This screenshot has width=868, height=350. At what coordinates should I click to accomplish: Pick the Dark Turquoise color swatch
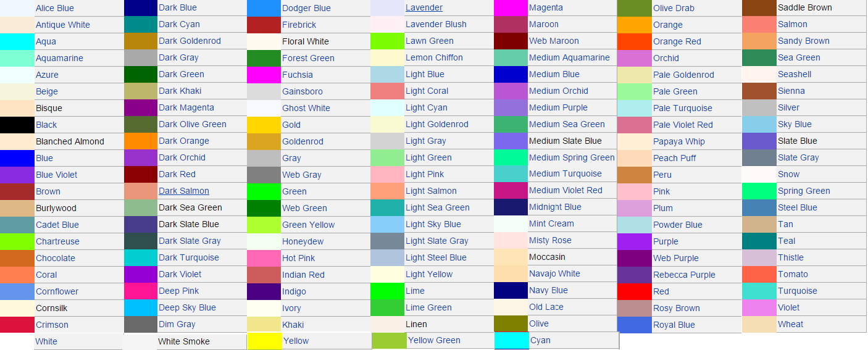pos(140,257)
